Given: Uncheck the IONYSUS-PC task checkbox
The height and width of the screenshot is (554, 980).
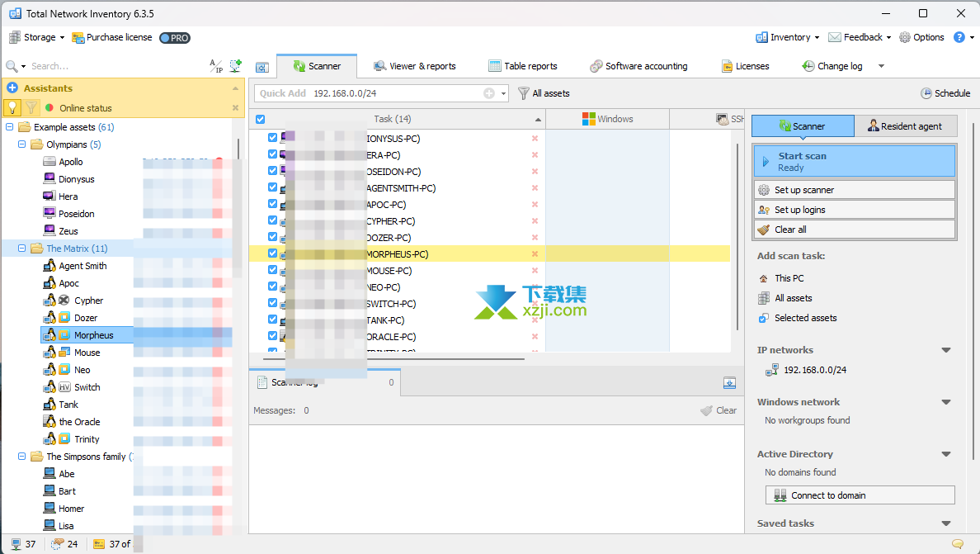Looking at the screenshot, I should pos(272,138).
